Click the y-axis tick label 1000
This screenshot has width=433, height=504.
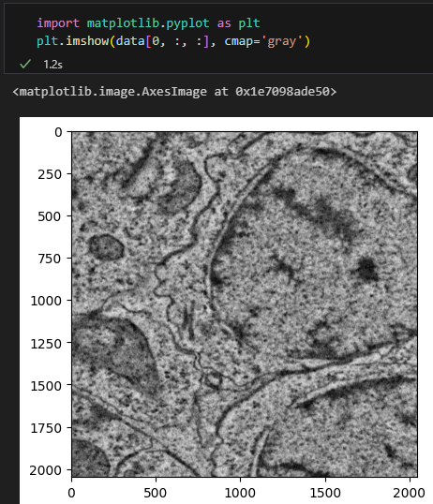(46, 301)
